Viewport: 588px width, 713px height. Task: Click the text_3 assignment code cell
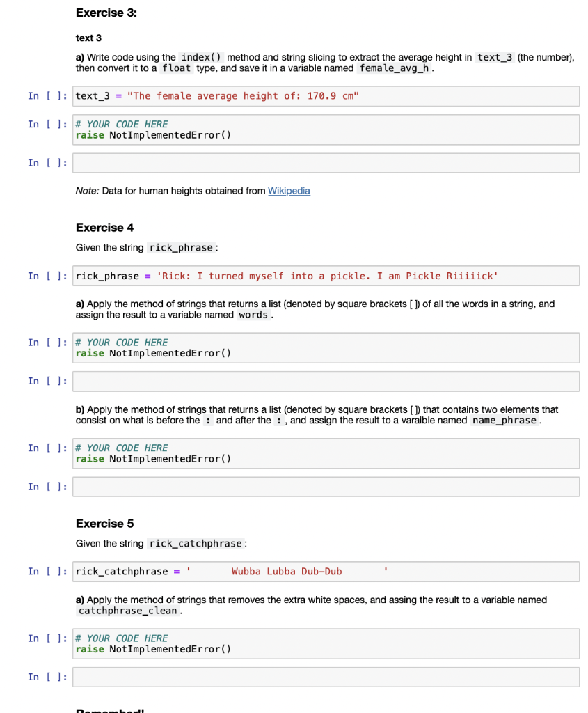326,96
